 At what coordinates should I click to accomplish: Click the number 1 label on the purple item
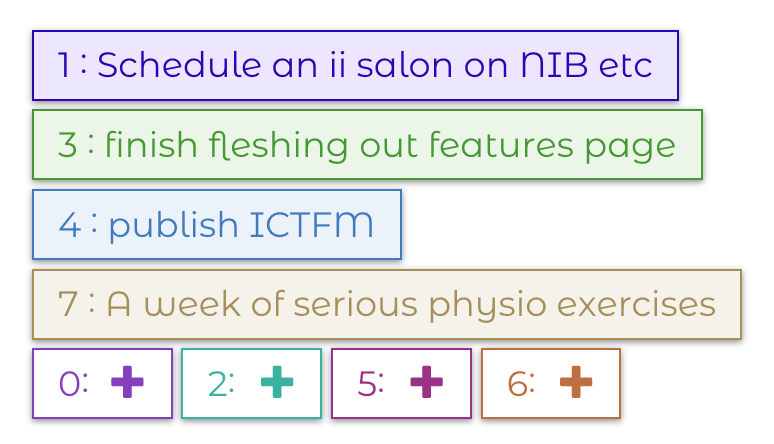click(64, 66)
